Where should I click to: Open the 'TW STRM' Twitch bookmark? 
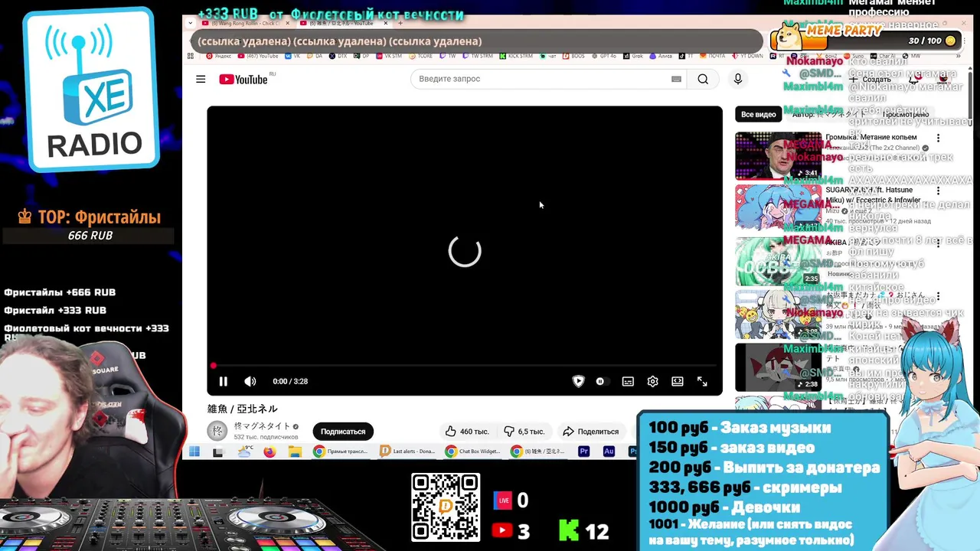pyautogui.click(x=476, y=56)
